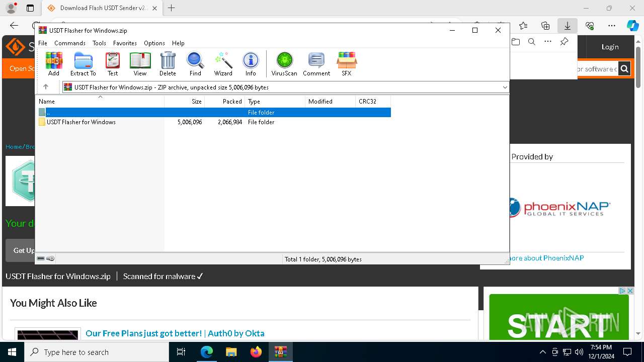
Task: Click the Add toolbar icon in WinRAR
Action: [x=54, y=64]
